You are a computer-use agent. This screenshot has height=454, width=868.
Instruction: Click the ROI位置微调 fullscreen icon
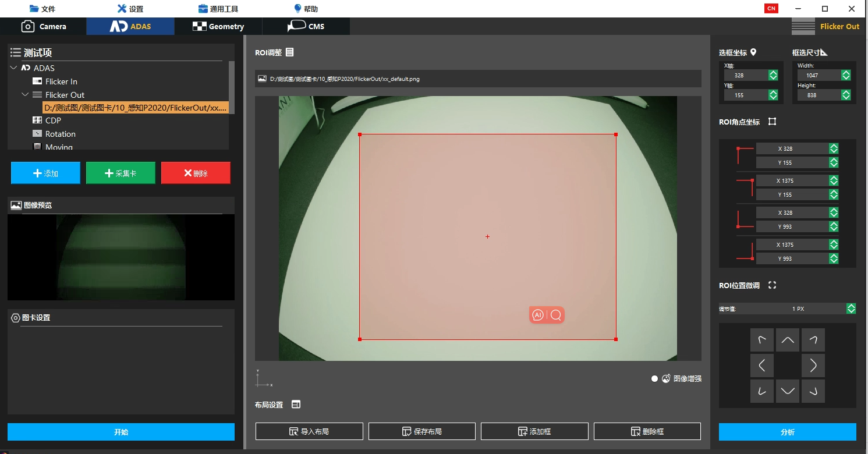pos(773,285)
